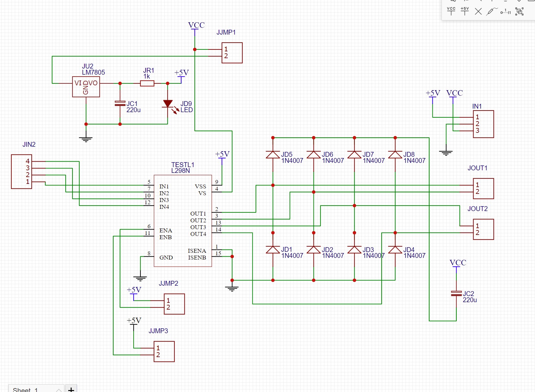Image resolution: width=535 pixels, height=392 pixels.
Task: Select the JC2 220u capacitor symbol
Action: point(456,293)
